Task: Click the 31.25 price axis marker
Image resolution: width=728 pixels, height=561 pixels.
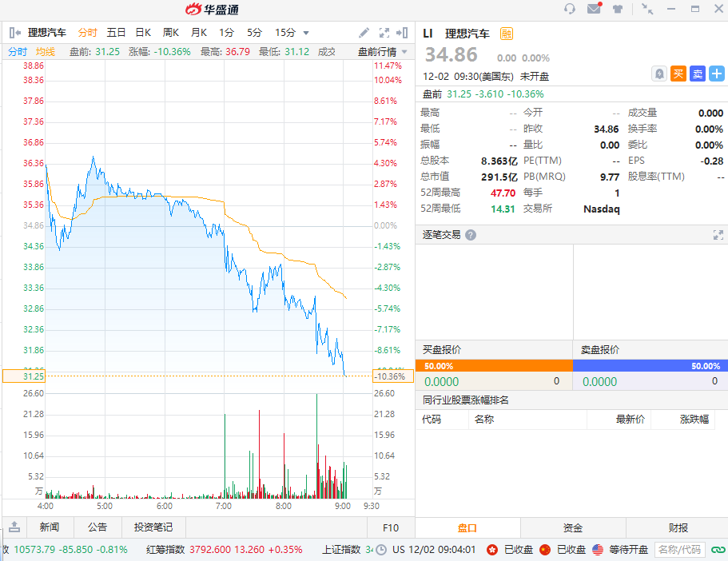Action: click(24, 376)
